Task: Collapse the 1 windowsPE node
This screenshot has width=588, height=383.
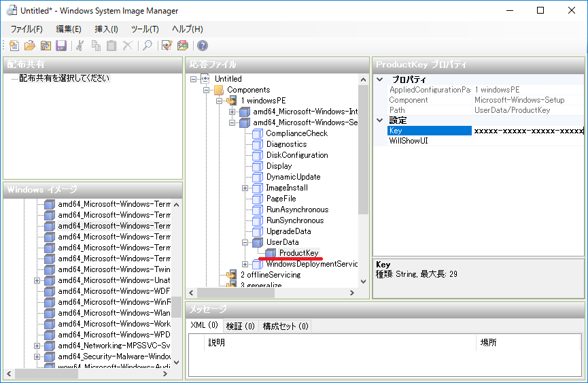Action: click(x=220, y=101)
